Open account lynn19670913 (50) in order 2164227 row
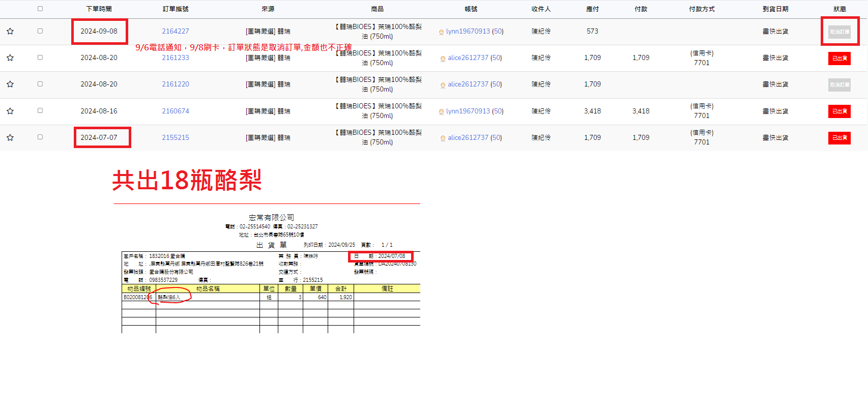Screen dimensions: 868x407 [x=475, y=31]
